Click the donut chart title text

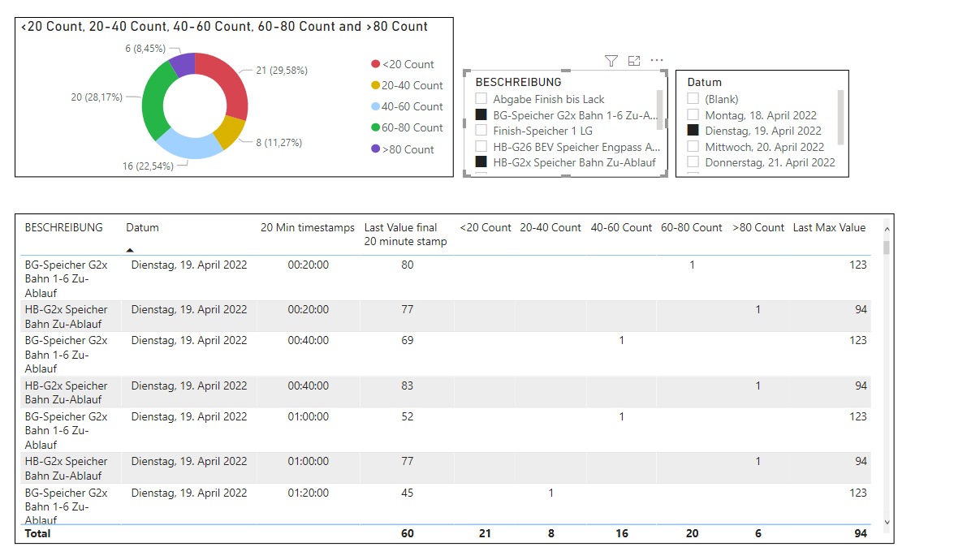[x=225, y=27]
